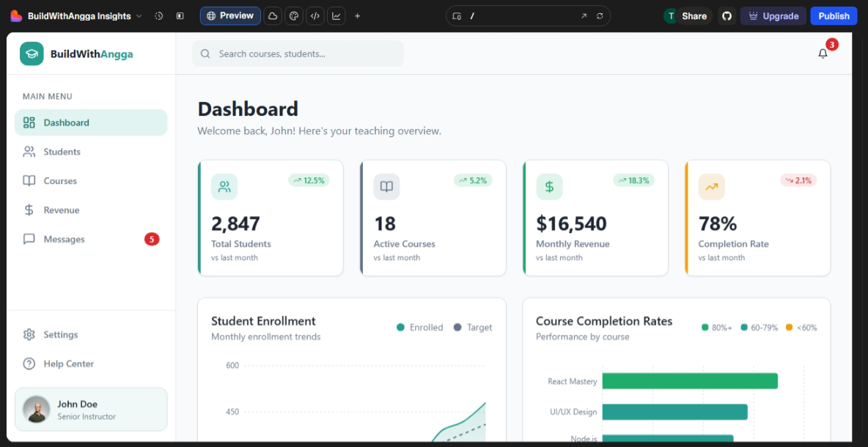Toggle the Enrolled legend in Student Enrollment
This screenshot has width=868, height=447.
419,328
